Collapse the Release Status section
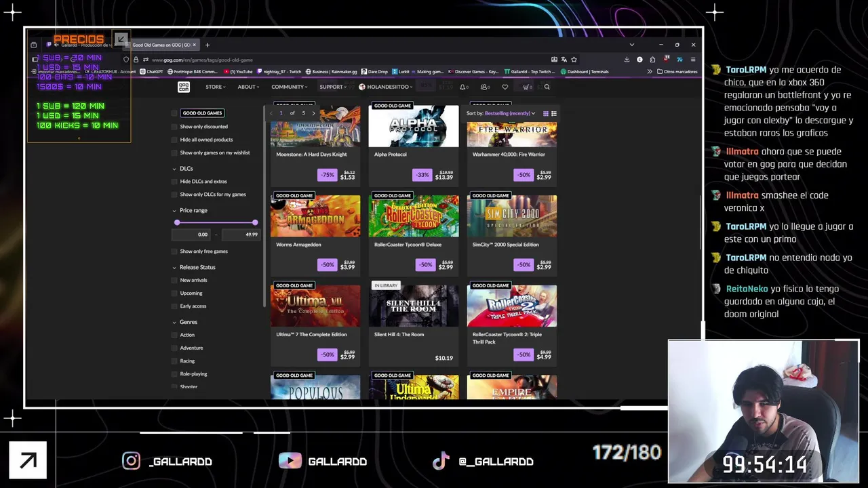 [x=194, y=267]
